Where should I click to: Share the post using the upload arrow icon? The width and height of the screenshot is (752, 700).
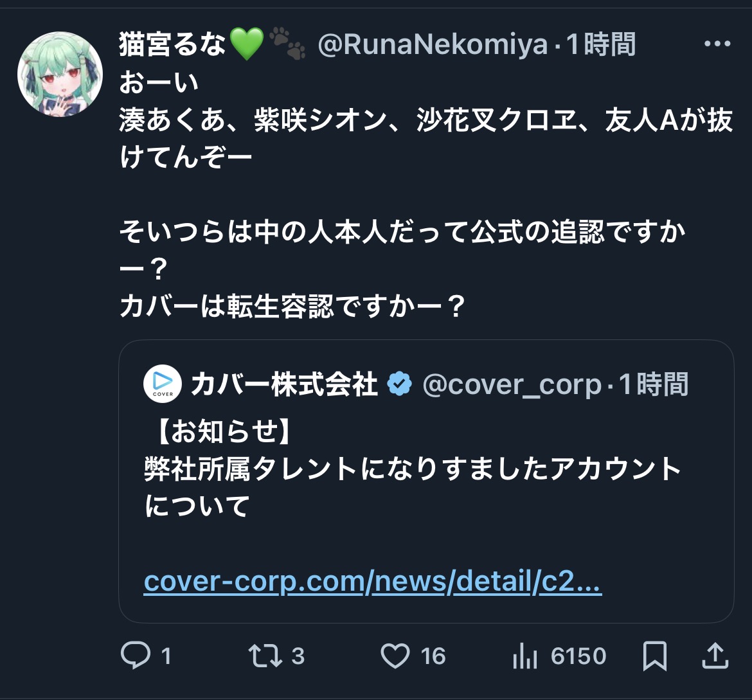[713, 656]
